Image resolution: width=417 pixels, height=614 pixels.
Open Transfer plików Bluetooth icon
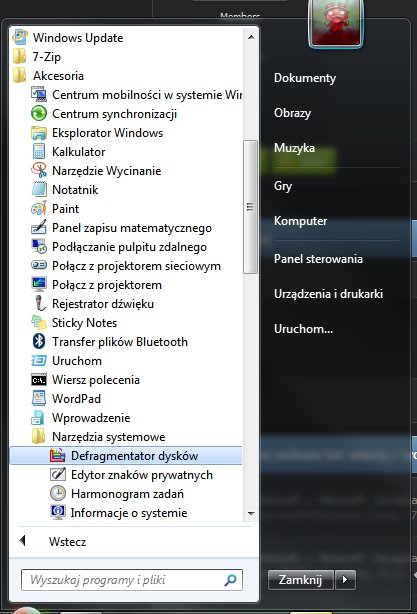[x=39, y=341]
